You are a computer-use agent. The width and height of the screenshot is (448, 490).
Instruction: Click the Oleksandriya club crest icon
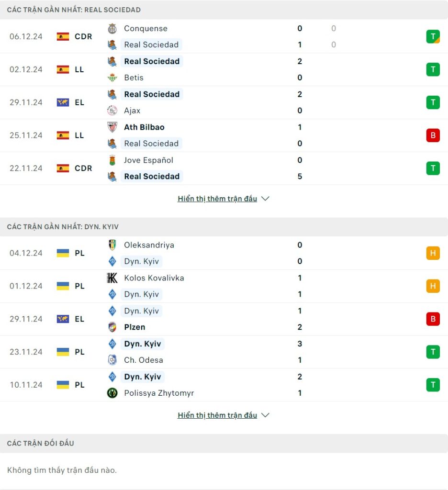112,245
